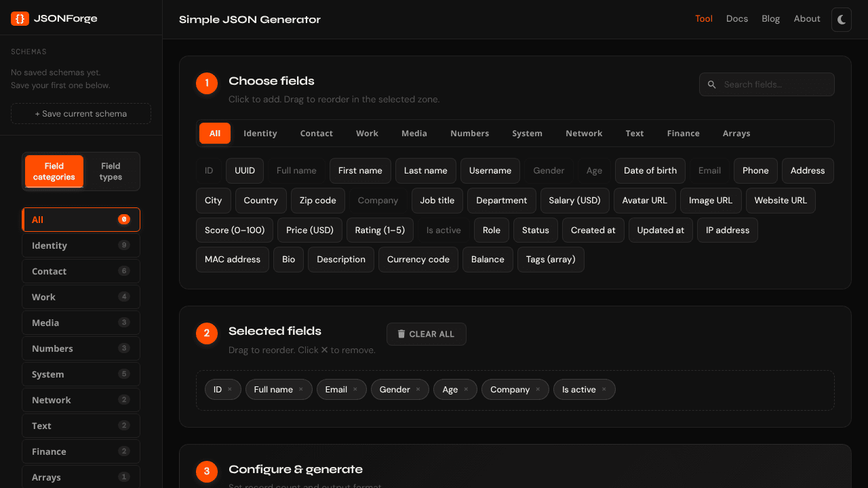This screenshot has height=488, width=868.
Task: Choose Finance category in sidebar
Action: click(x=81, y=451)
